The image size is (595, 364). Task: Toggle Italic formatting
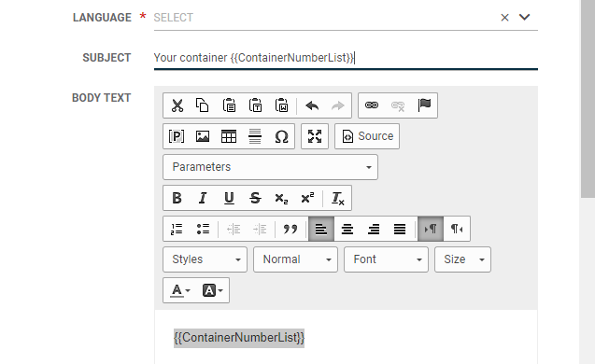pyautogui.click(x=203, y=198)
